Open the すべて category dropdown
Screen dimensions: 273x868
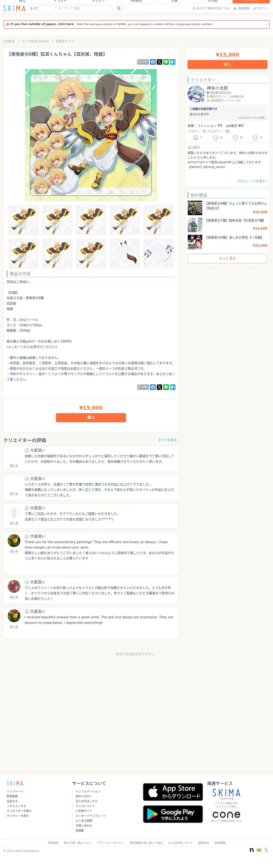[x=43, y=9]
